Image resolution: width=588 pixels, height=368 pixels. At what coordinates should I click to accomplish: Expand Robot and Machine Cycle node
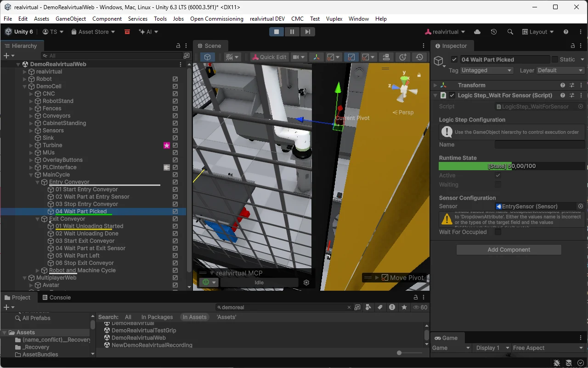pyautogui.click(x=38, y=270)
